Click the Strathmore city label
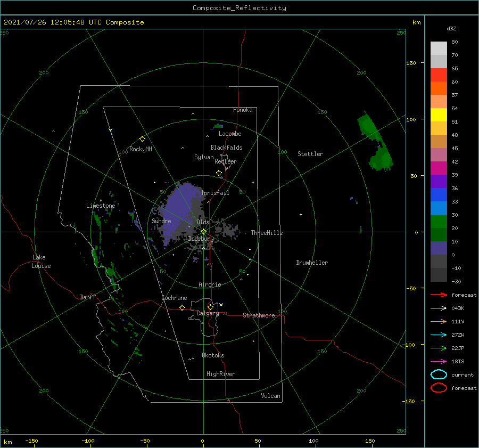Image resolution: width=479 pixels, height=448 pixels. click(259, 315)
